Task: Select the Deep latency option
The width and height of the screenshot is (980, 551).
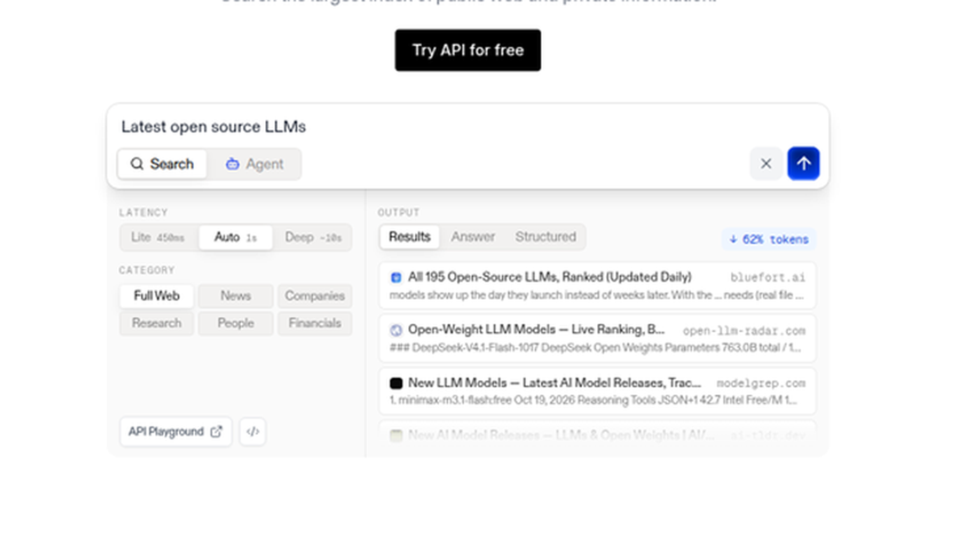Action: (x=313, y=237)
